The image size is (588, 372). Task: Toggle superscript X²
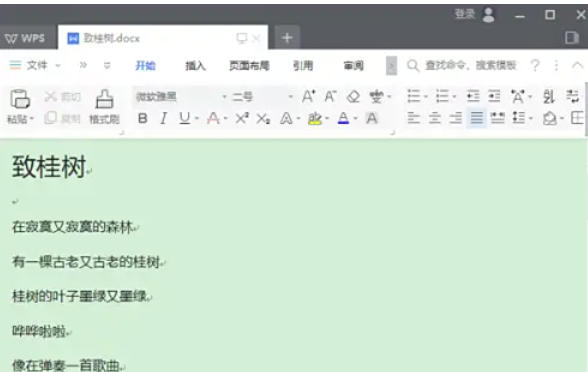[x=242, y=118]
